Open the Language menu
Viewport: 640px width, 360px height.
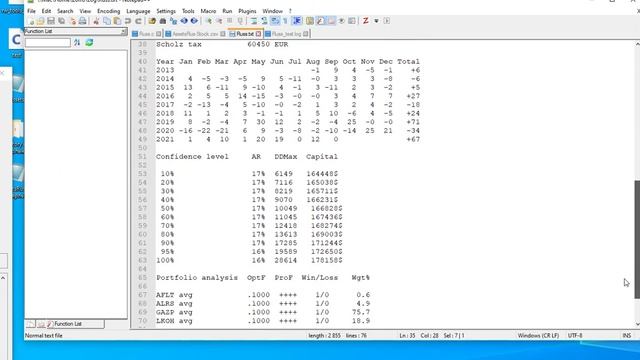(x=138, y=11)
